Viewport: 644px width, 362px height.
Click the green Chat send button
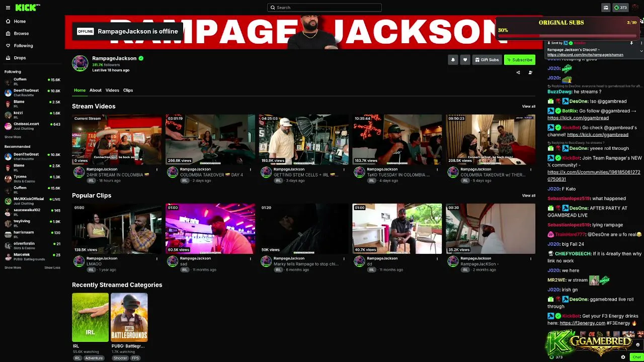[636, 357]
